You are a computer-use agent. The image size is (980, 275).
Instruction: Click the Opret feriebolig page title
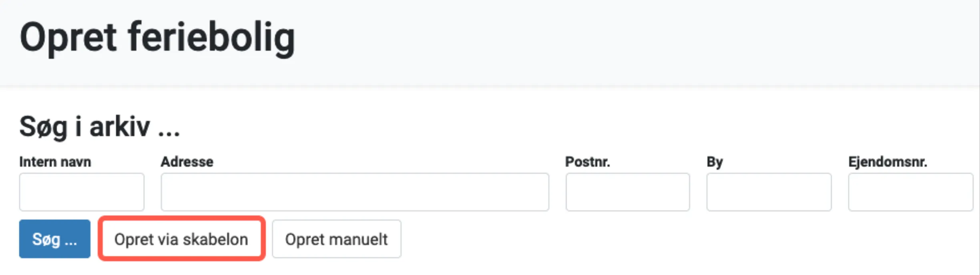click(157, 38)
